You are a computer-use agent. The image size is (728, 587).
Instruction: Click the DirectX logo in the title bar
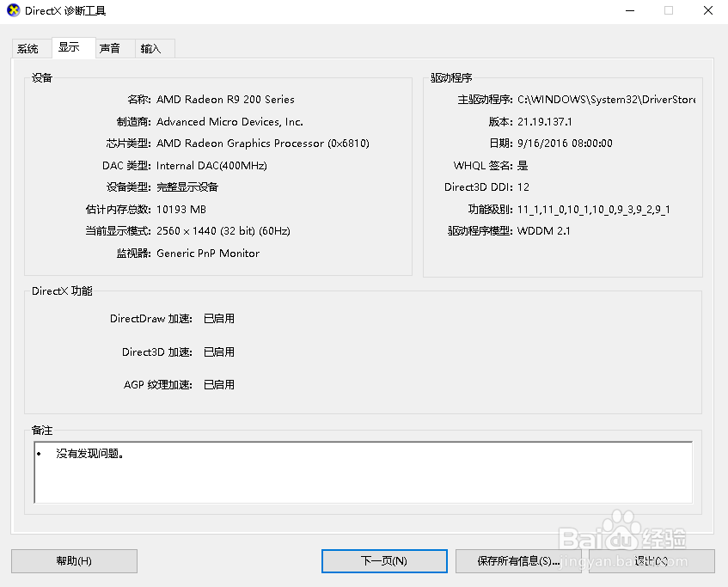tap(12, 10)
